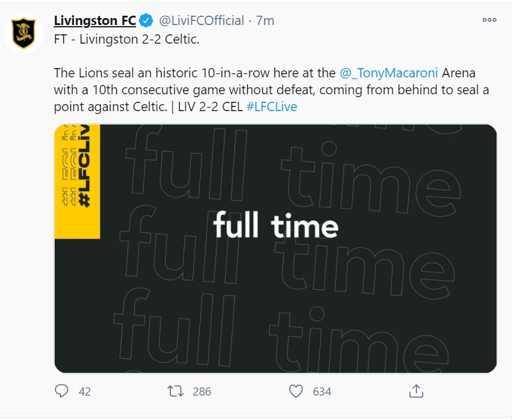This screenshot has width=528, height=420.
Task: Click the 42 replies count
Action: click(84, 391)
